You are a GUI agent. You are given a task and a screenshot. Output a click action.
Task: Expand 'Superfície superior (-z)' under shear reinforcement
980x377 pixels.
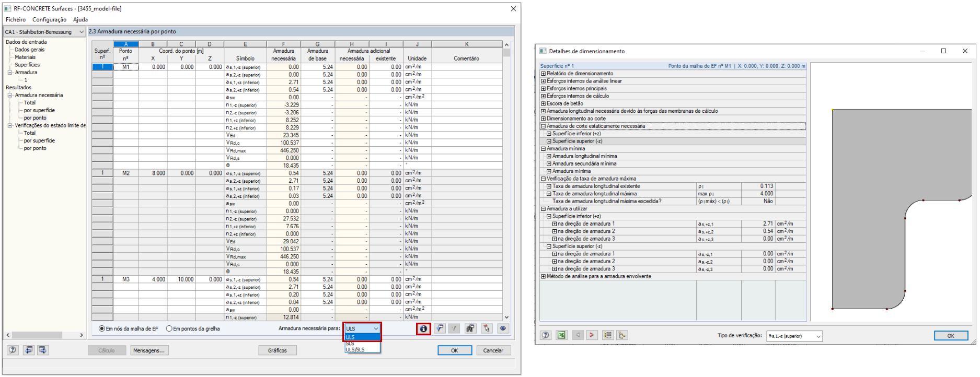[549, 142]
